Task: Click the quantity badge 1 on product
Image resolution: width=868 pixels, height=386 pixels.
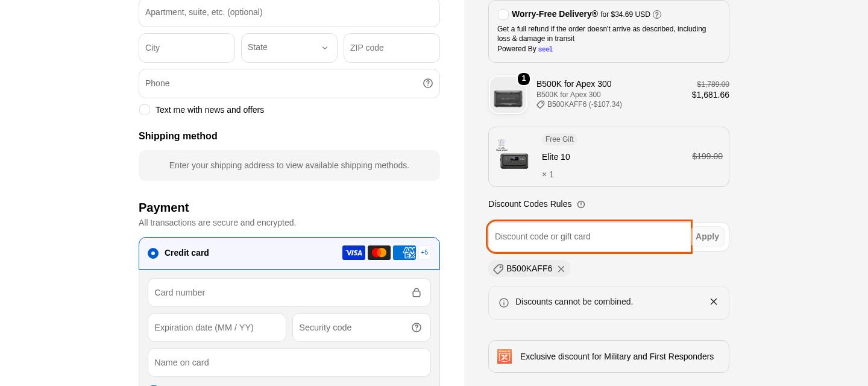Action: pos(524,79)
